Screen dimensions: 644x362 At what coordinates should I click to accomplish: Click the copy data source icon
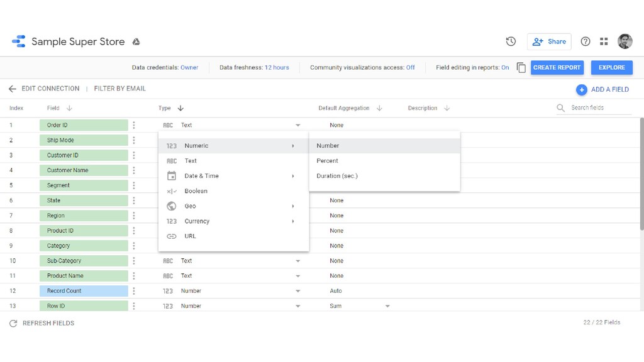(x=521, y=68)
